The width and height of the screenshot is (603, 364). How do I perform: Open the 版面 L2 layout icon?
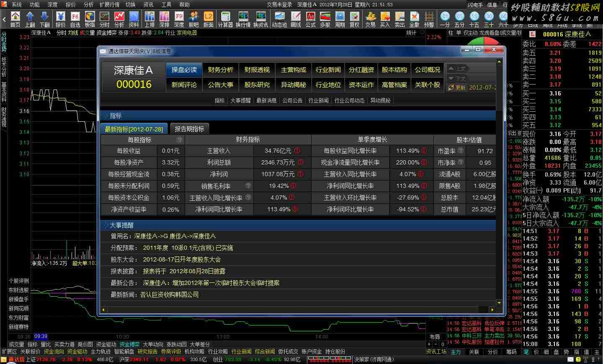tap(209, 19)
